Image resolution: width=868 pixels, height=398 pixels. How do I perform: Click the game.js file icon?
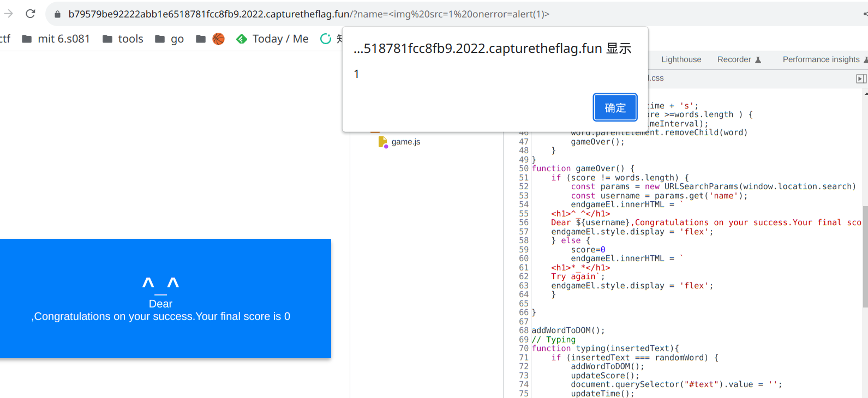click(383, 142)
